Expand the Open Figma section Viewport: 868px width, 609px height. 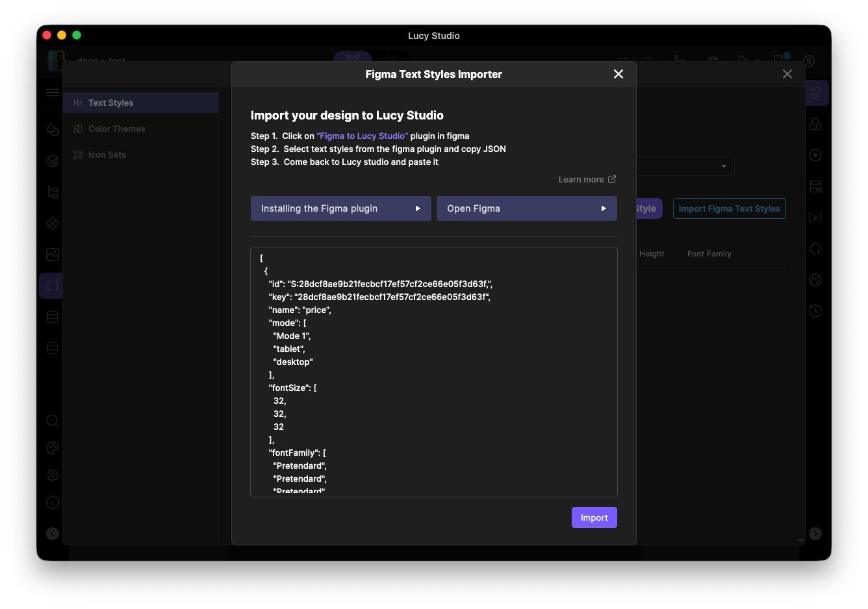(527, 208)
